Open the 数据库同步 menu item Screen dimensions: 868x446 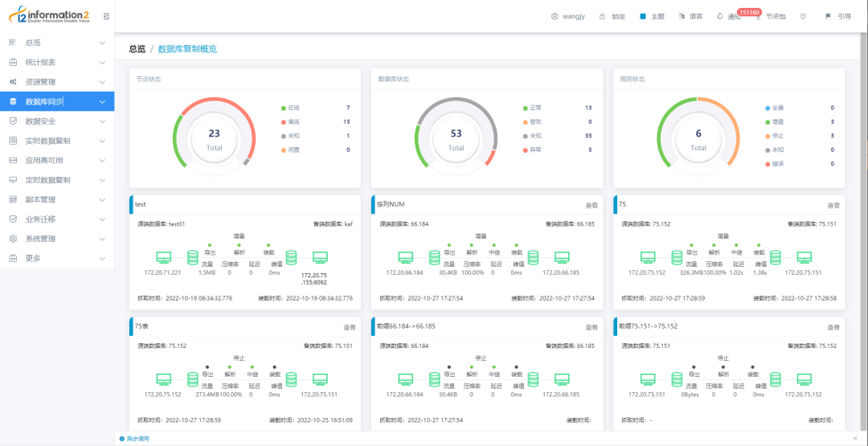(x=57, y=102)
